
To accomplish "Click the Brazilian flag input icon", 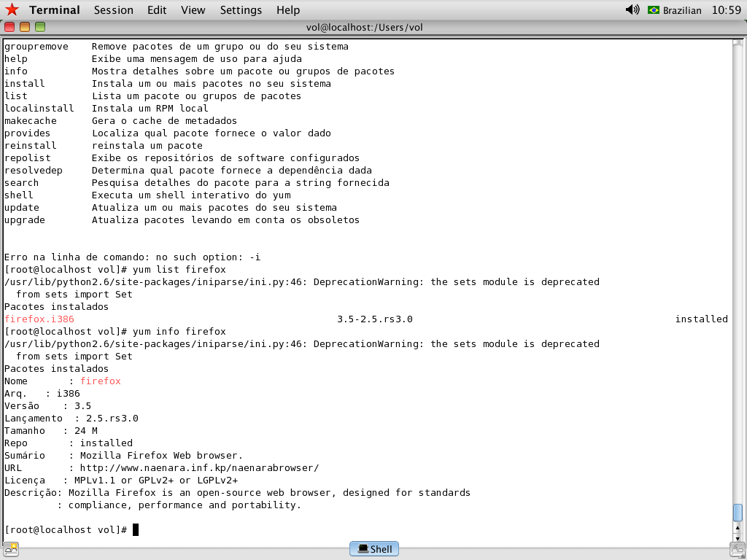I will coord(653,10).
